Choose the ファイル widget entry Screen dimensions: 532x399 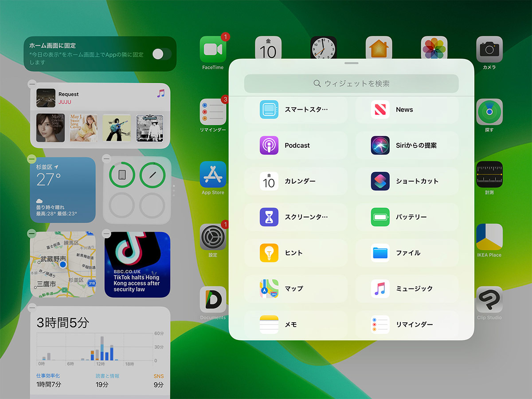tap(407, 253)
